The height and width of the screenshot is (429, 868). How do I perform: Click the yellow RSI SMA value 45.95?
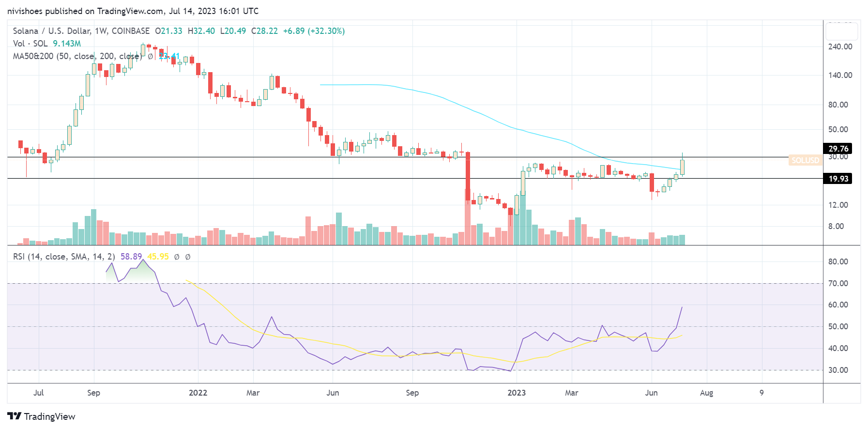click(158, 257)
